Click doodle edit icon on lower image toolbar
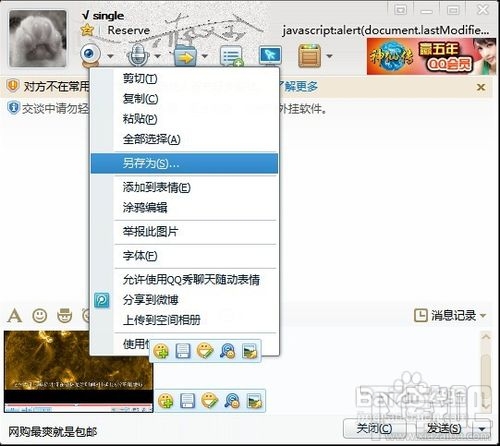The height and width of the screenshot is (446, 500). pyautogui.click(x=209, y=401)
